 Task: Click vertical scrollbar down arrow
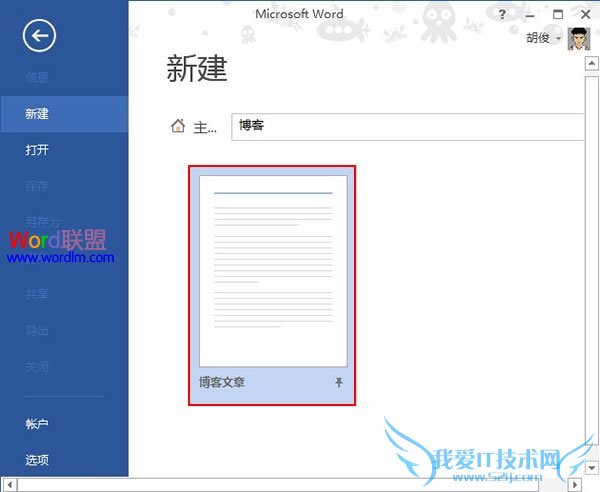[592, 468]
